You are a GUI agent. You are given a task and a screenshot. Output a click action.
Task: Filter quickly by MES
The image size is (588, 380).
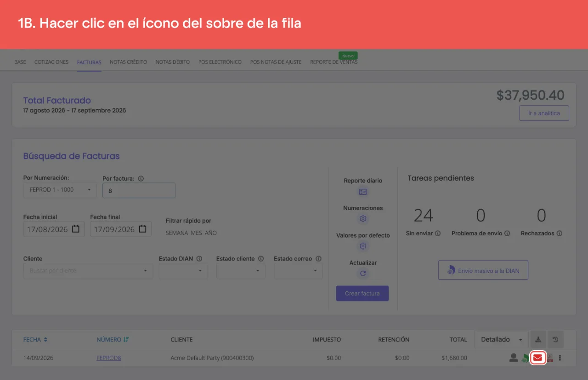(x=197, y=233)
